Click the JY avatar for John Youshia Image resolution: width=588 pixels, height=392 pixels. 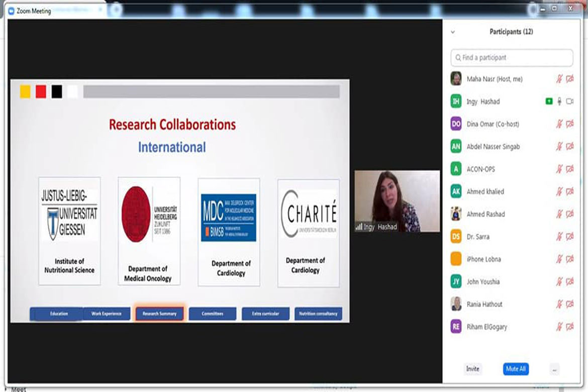click(x=456, y=281)
